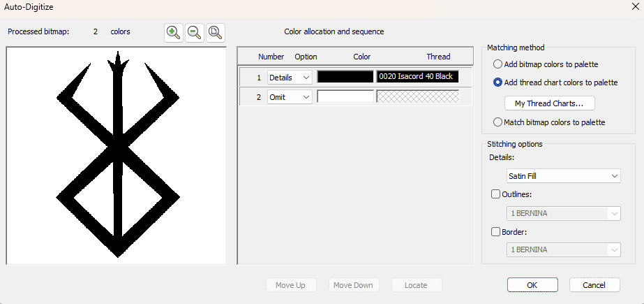
Task: Open the Details option dropdown for color 1
Action: coord(290,78)
